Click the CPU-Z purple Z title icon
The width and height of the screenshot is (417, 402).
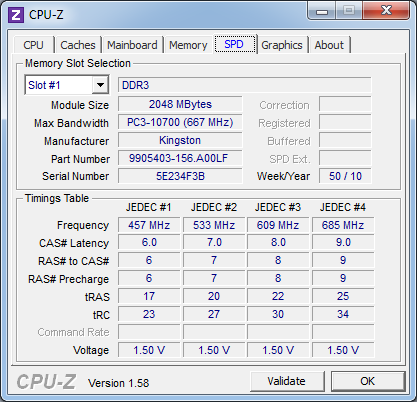coord(16,15)
